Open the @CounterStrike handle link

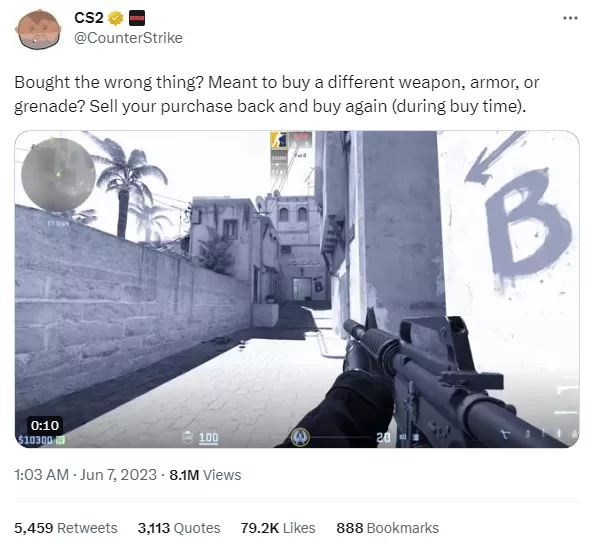point(128,38)
